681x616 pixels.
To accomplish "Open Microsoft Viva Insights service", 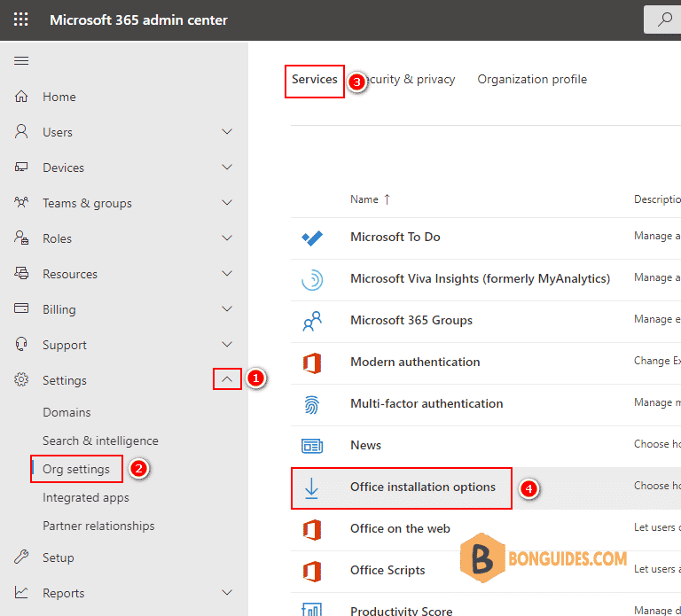I will pos(480,278).
